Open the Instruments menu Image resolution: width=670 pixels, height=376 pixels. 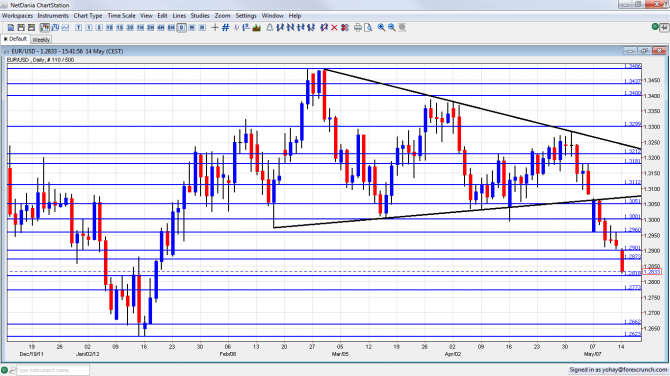53,16
